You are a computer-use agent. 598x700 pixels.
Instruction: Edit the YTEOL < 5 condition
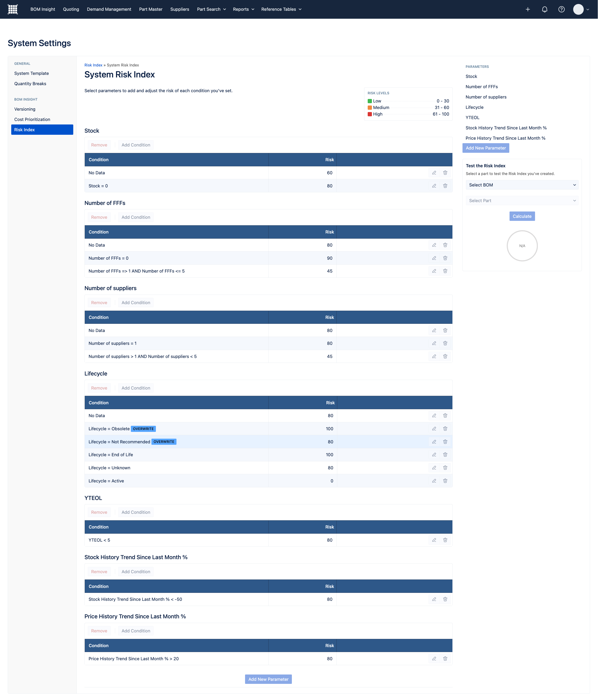pos(434,540)
